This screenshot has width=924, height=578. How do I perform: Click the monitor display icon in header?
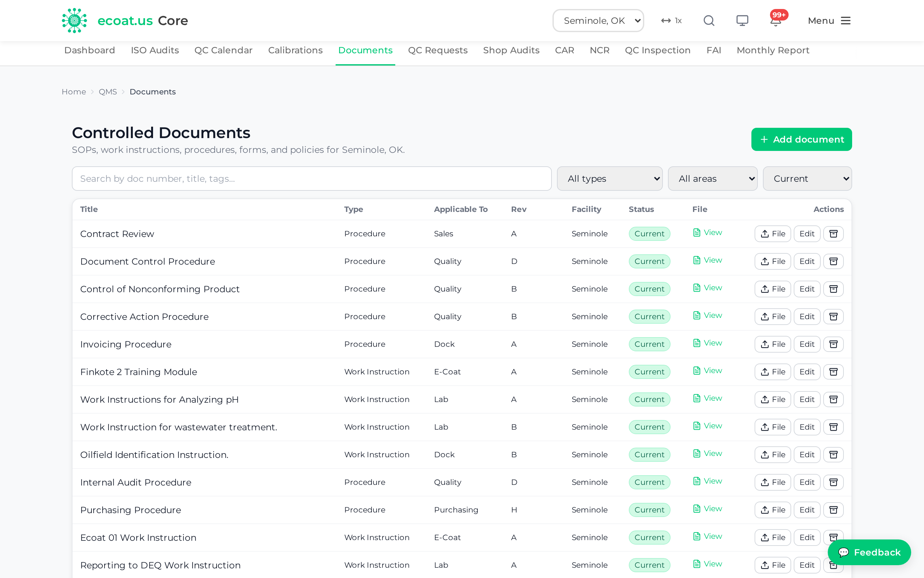coord(742,21)
